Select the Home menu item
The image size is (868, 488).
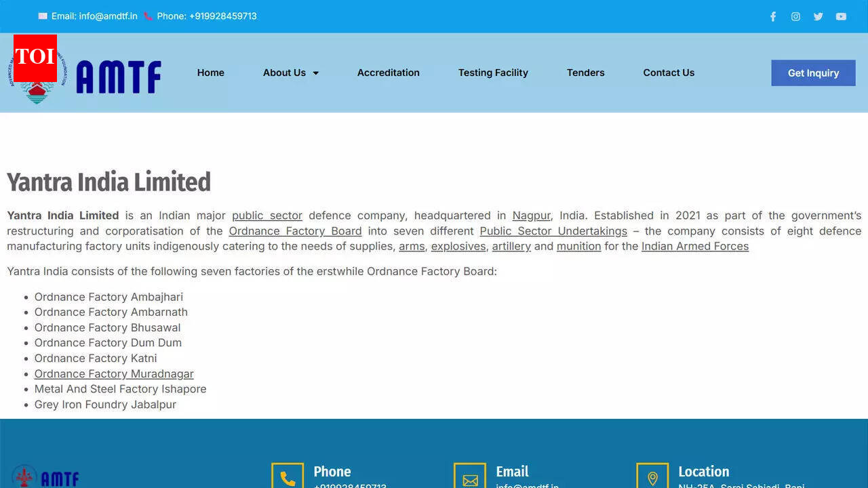[211, 73]
